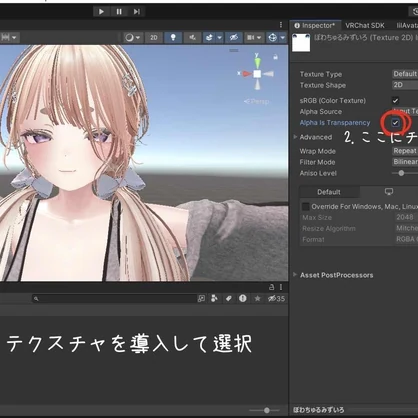Switch to the Inspector tab
Viewport: 418px width, 418px height.
point(315,26)
